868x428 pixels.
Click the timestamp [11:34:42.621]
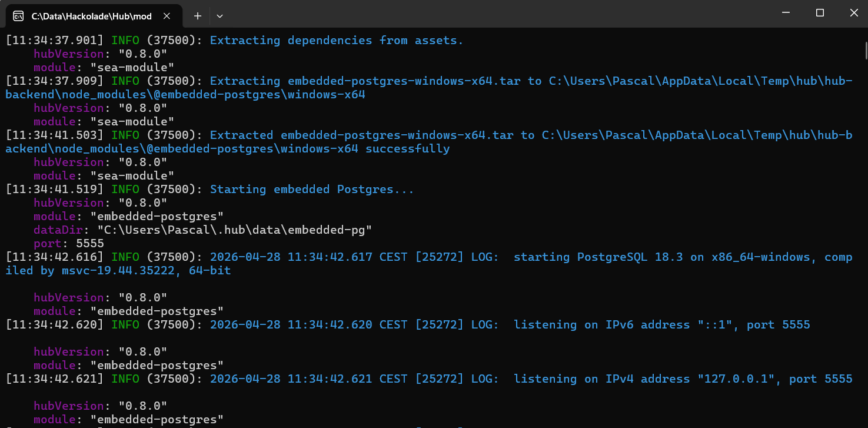[55, 379]
